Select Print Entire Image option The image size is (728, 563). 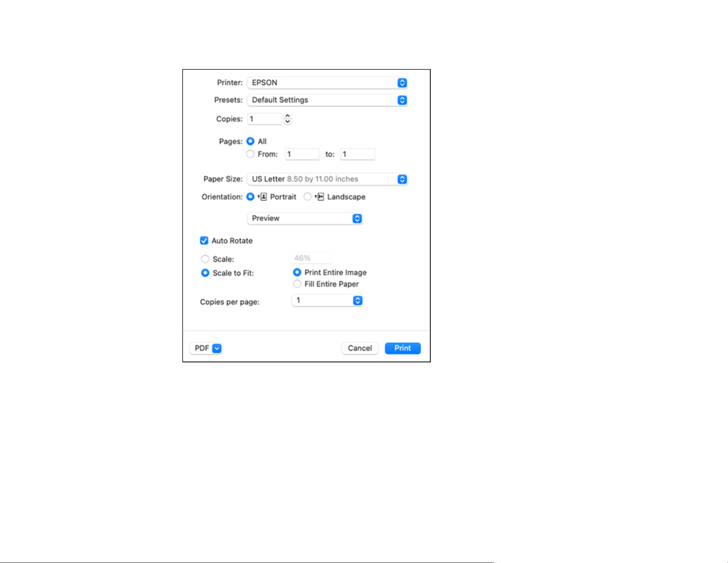[297, 272]
